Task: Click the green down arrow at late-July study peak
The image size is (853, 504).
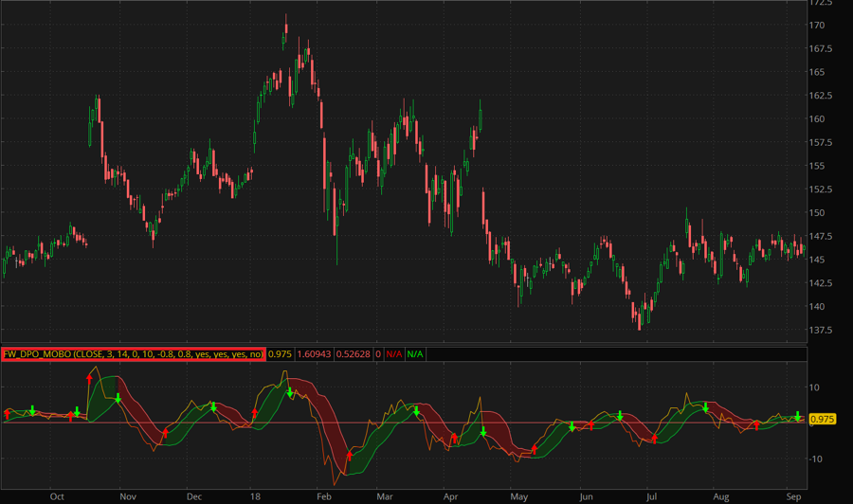Action: coord(705,408)
